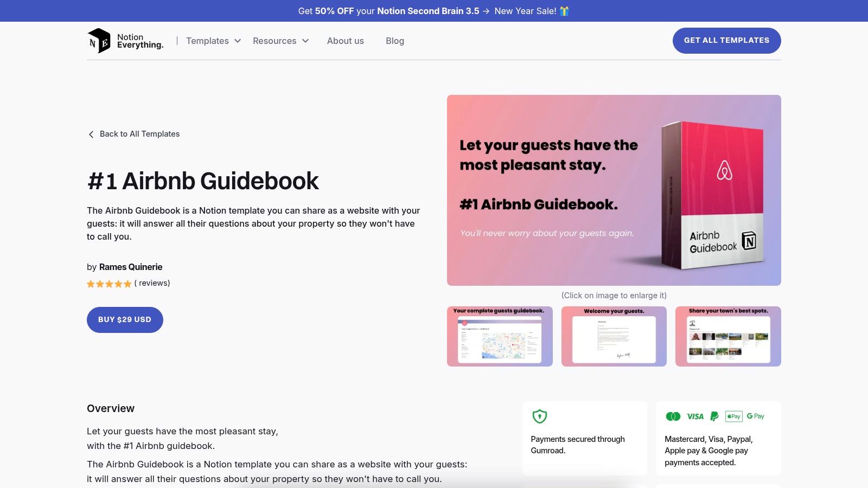Click the '#1 Airbnb Guidebook' page heading
The width and height of the screenshot is (868, 488).
pos(203,181)
